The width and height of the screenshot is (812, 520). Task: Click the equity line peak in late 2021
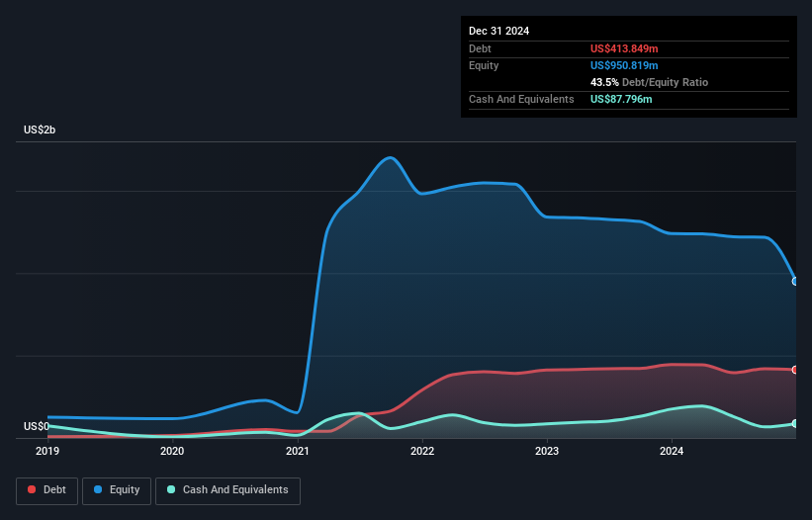[x=390, y=157]
